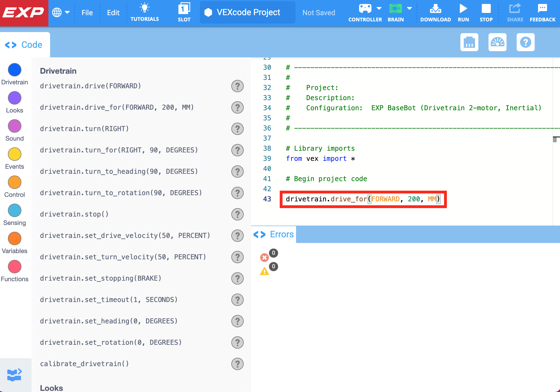Click the Feedback speech bubble icon
This screenshot has height=392, width=560.
[542, 8]
